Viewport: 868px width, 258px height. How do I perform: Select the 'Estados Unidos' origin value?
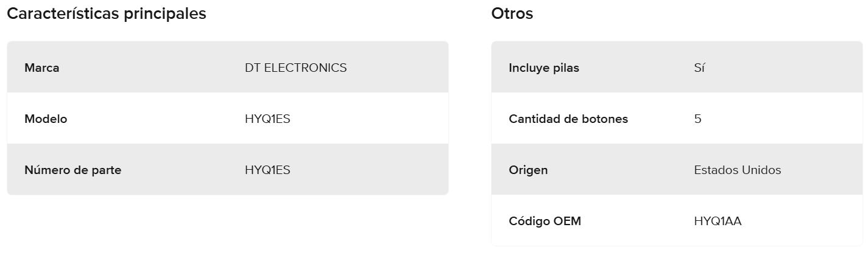tap(737, 170)
